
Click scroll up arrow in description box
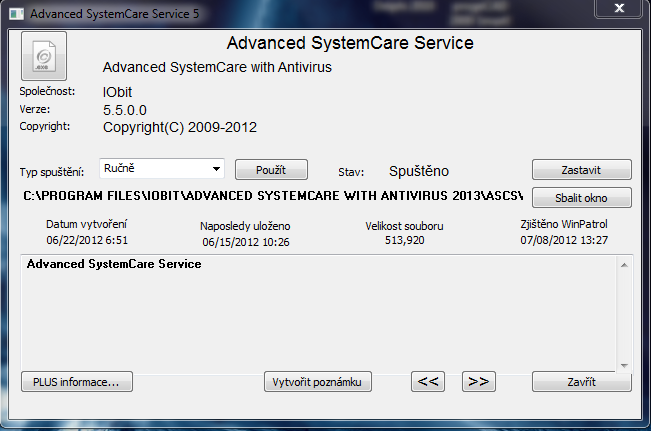[624, 265]
